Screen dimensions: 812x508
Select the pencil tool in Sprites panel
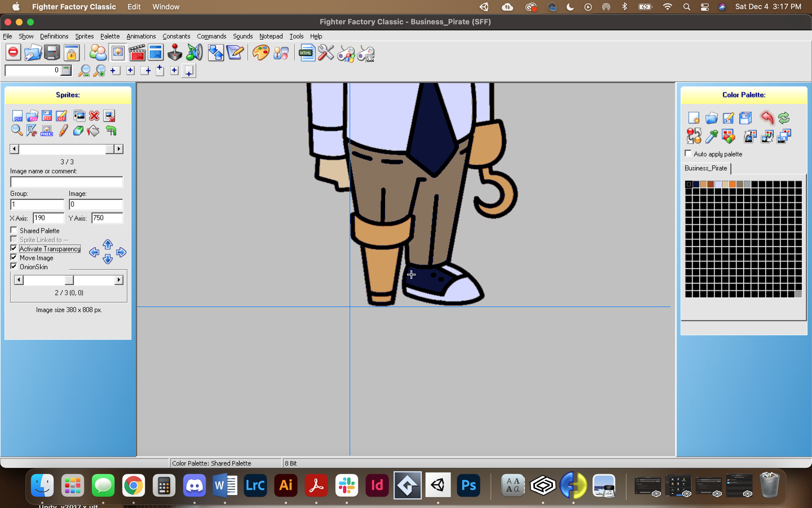pyautogui.click(x=63, y=131)
